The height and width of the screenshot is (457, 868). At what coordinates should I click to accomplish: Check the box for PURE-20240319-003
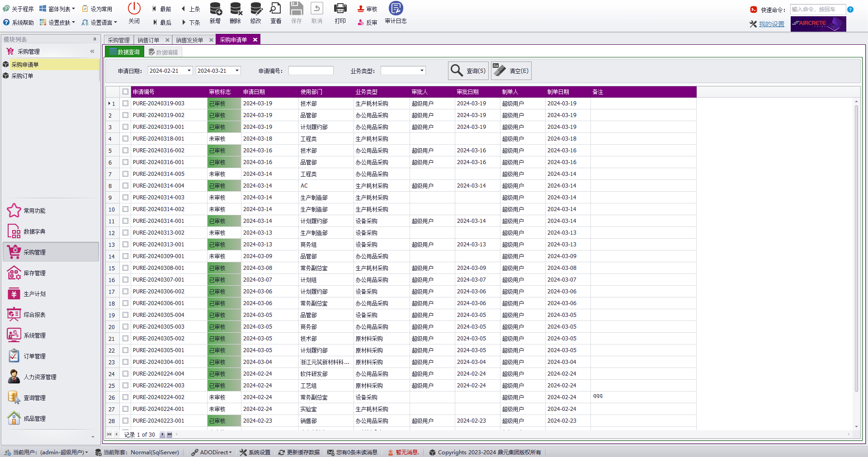pos(125,104)
